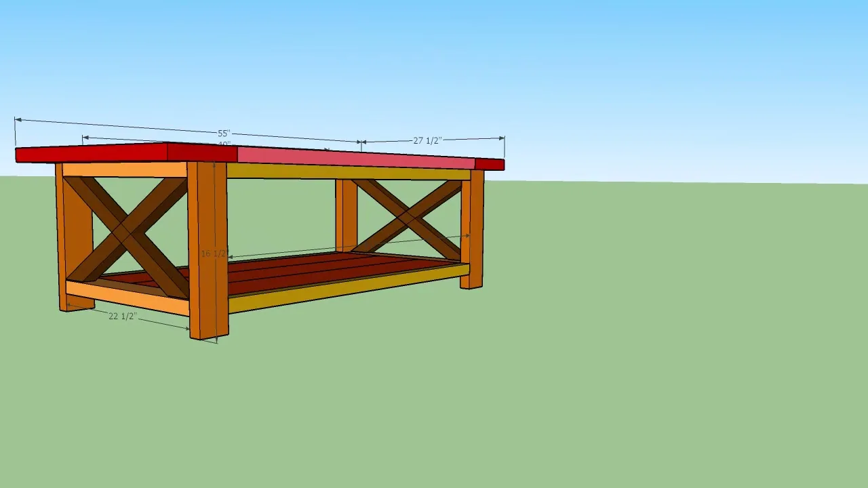Click the 16 1/2" height dimension
The image size is (868, 488).
[x=214, y=253]
